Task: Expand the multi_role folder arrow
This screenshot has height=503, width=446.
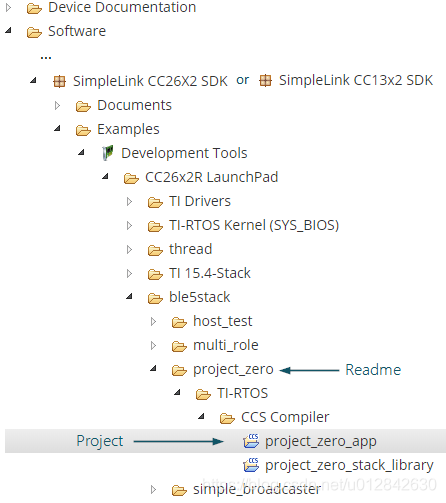Action: click(x=153, y=345)
